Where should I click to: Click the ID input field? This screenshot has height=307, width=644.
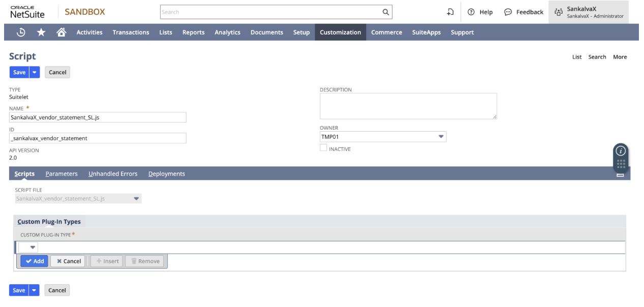point(98,138)
